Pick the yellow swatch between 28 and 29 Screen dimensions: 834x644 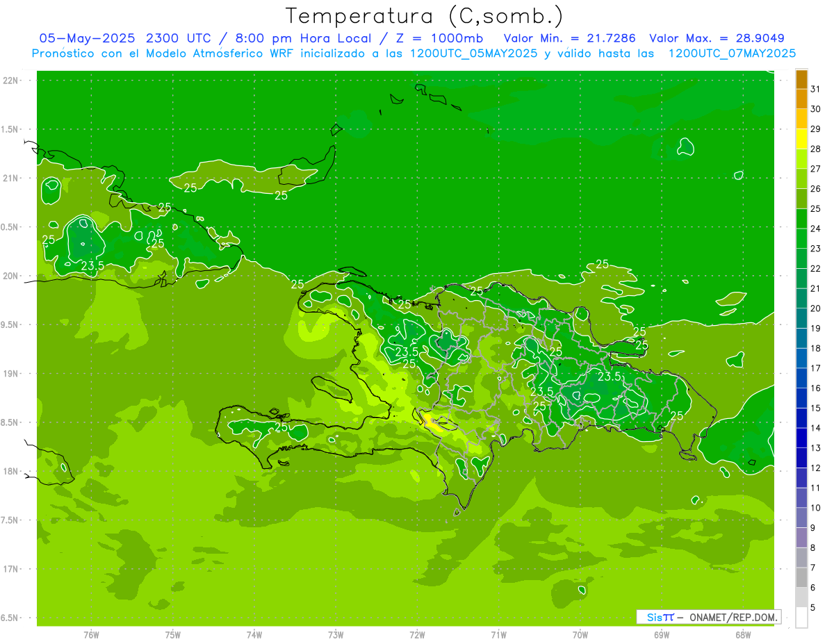click(x=801, y=139)
